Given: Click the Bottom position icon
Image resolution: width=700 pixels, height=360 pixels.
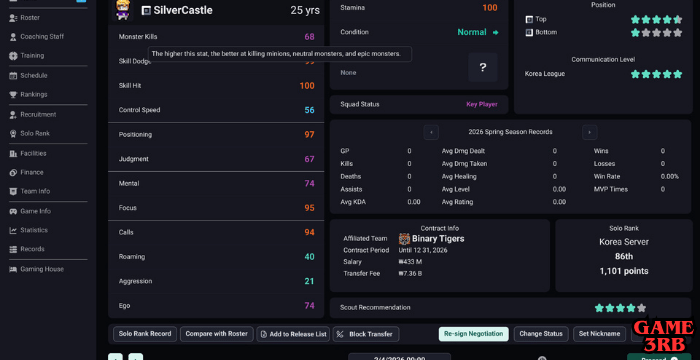Looking at the screenshot, I should (529, 33).
